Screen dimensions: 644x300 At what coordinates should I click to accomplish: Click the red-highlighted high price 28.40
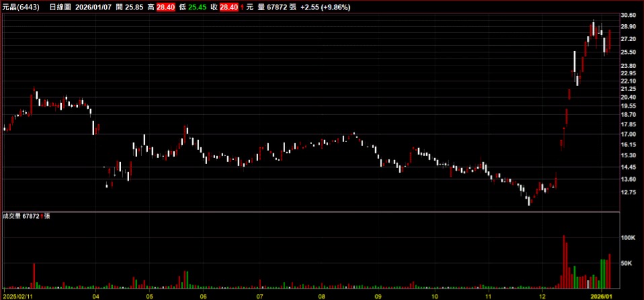click(x=165, y=7)
